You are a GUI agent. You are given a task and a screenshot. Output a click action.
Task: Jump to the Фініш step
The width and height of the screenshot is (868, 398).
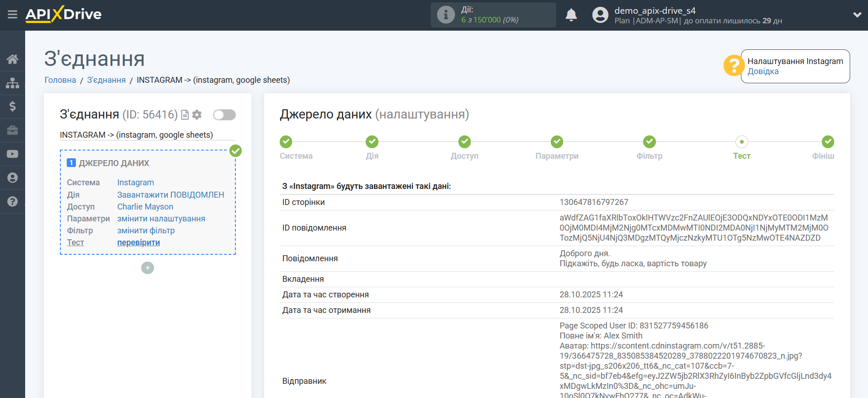(x=827, y=142)
